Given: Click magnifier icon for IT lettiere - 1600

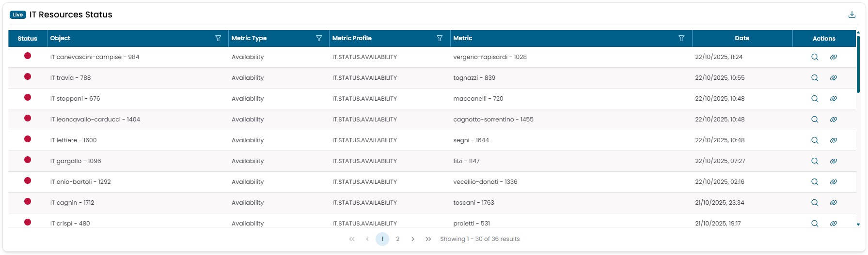Looking at the screenshot, I should coord(815,140).
